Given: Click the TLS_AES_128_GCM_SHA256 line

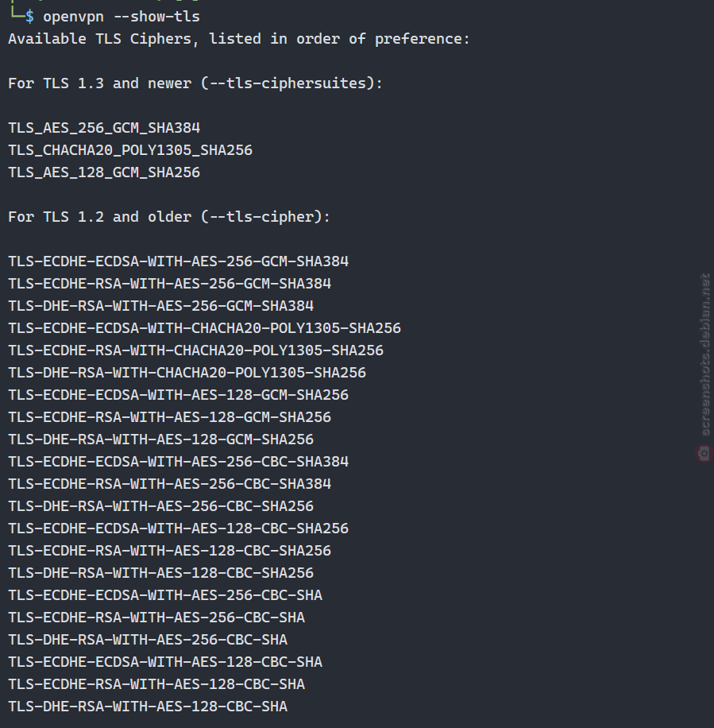Looking at the screenshot, I should (104, 172).
